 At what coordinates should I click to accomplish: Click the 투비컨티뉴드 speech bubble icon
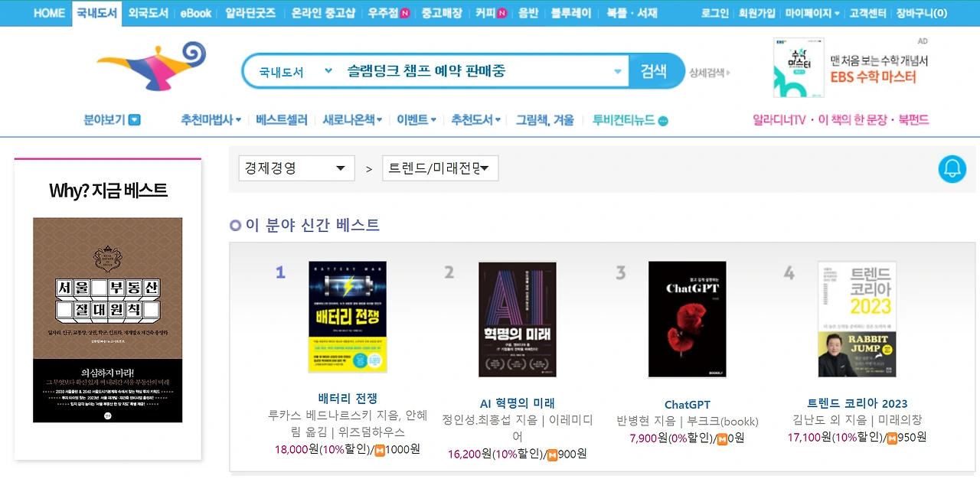click(663, 121)
